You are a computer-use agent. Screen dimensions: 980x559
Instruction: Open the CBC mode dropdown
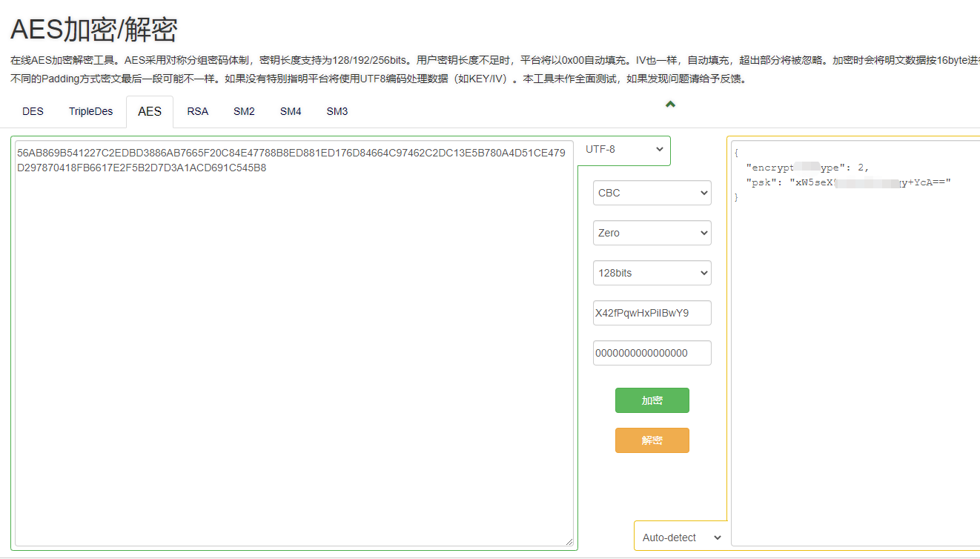(x=652, y=193)
